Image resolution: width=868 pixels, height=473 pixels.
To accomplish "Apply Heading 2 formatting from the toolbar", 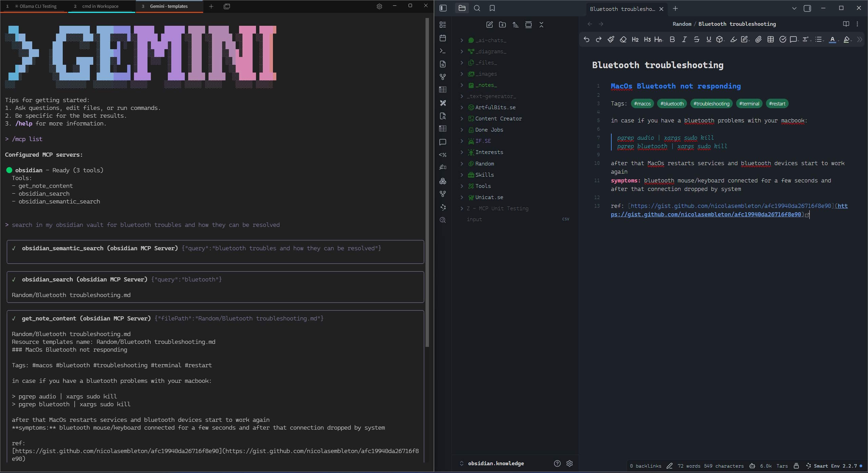I will [x=635, y=39].
